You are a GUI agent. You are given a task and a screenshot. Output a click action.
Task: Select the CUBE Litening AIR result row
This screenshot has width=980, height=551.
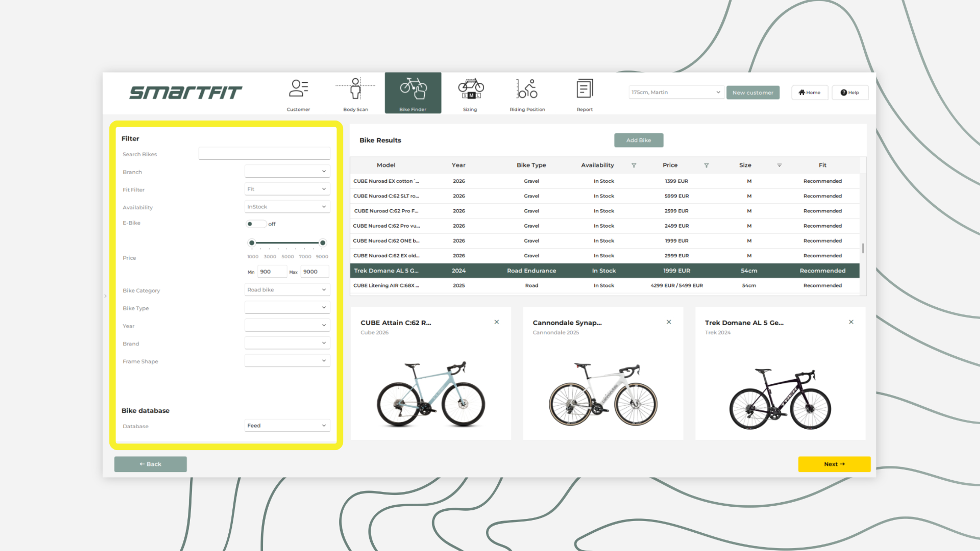click(604, 286)
